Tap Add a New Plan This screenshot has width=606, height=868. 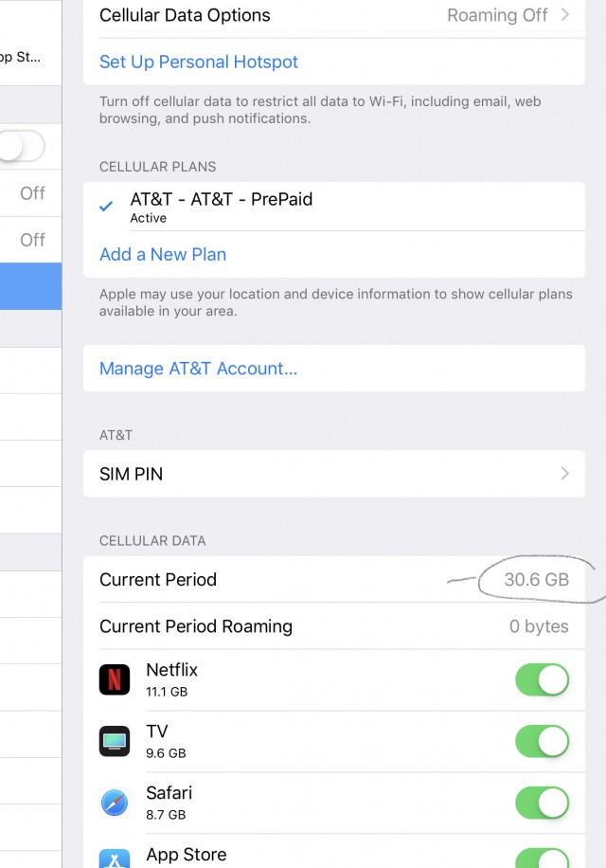pyautogui.click(x=163, y=254)
